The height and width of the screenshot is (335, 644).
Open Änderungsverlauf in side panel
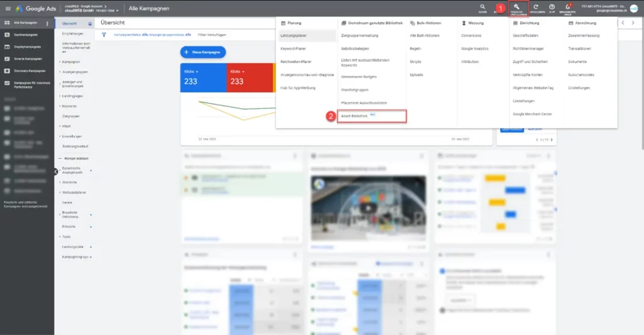point(75,146)
